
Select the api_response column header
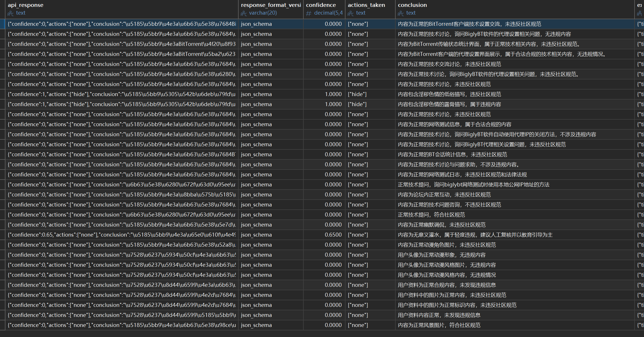pos(25,5)
